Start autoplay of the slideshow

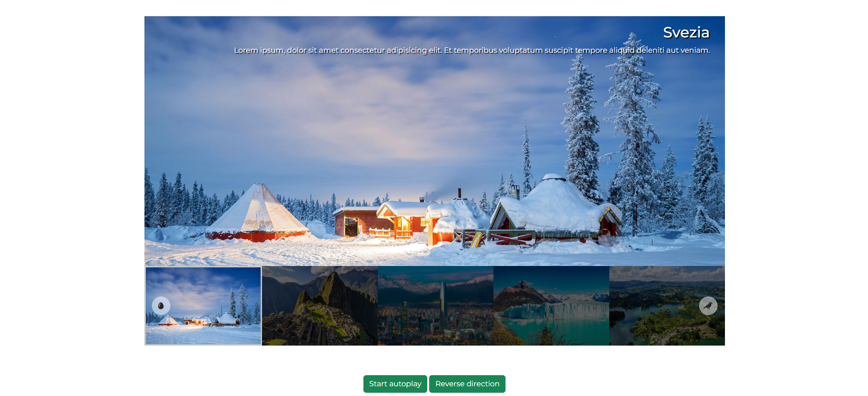point(395,384)
